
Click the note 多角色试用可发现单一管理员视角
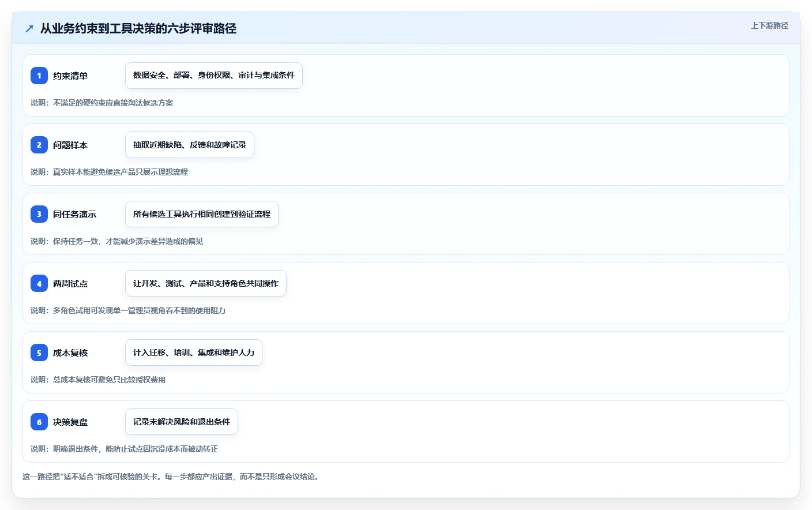pyautogui.click(x=128, y=310)
